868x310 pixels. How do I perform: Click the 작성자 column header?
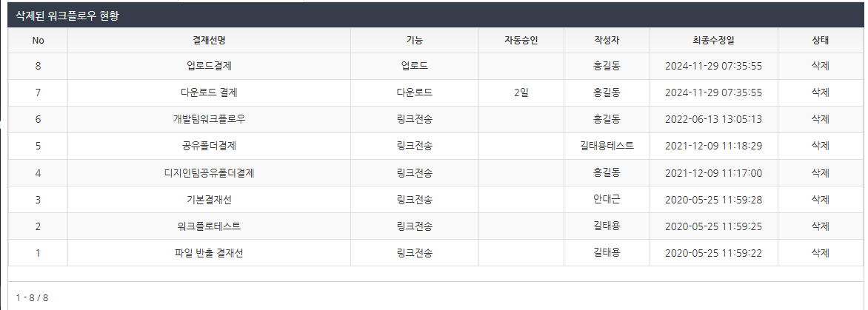point(606,40)
